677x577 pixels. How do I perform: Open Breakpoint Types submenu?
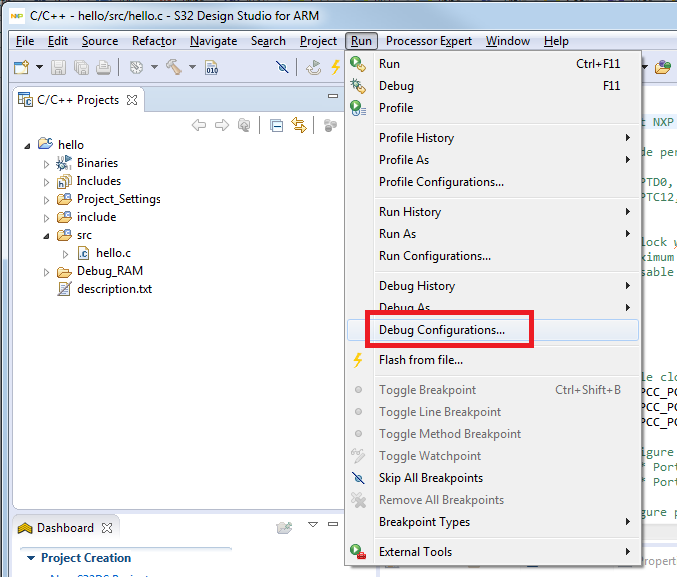click(492, 522)
